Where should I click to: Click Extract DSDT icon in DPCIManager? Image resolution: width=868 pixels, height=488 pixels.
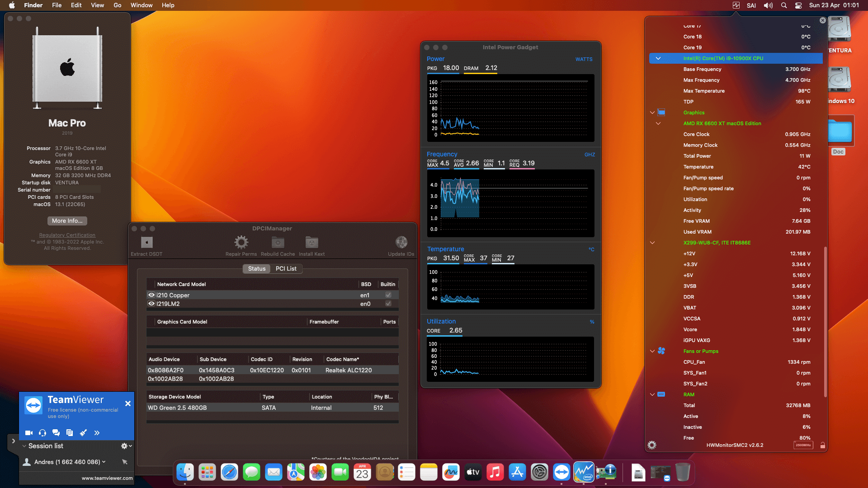click(146, 242)
